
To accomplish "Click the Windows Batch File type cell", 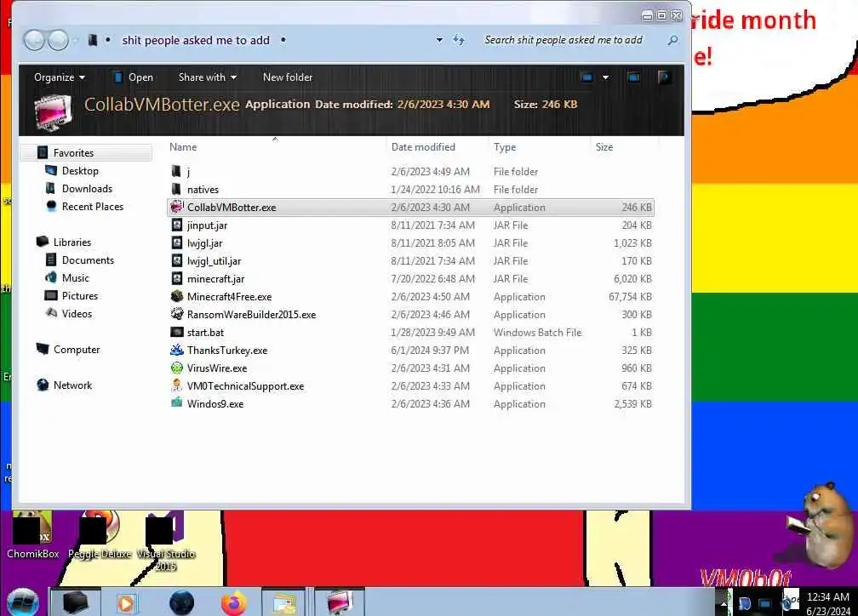I will coord(537,332).
